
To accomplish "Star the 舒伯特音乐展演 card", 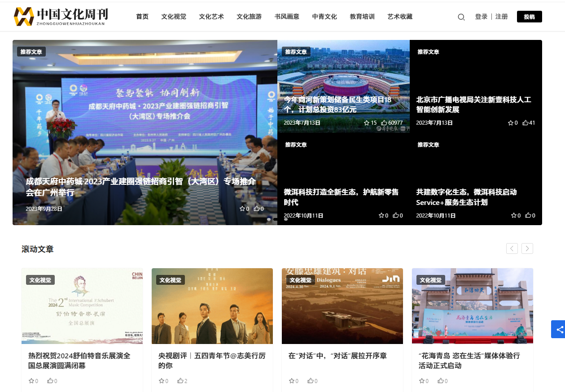I will point(31,381).
